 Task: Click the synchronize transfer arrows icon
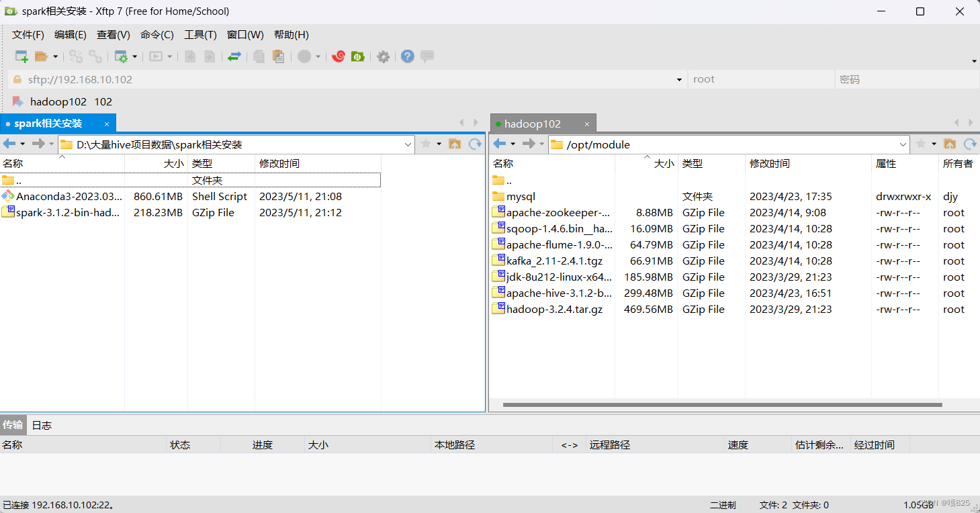[234, 56]
